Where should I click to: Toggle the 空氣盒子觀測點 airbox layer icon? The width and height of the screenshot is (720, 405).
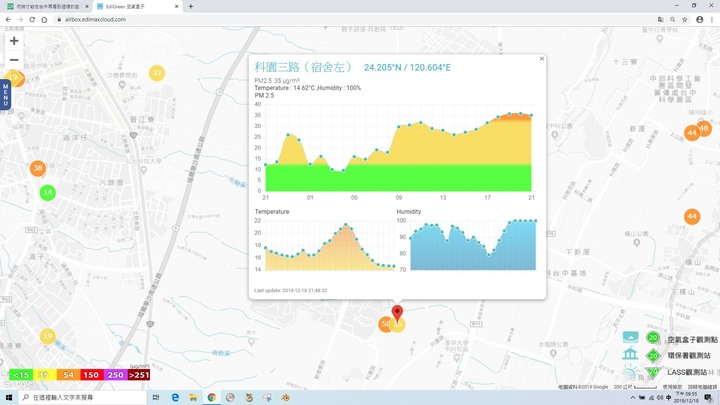point(630,338)
